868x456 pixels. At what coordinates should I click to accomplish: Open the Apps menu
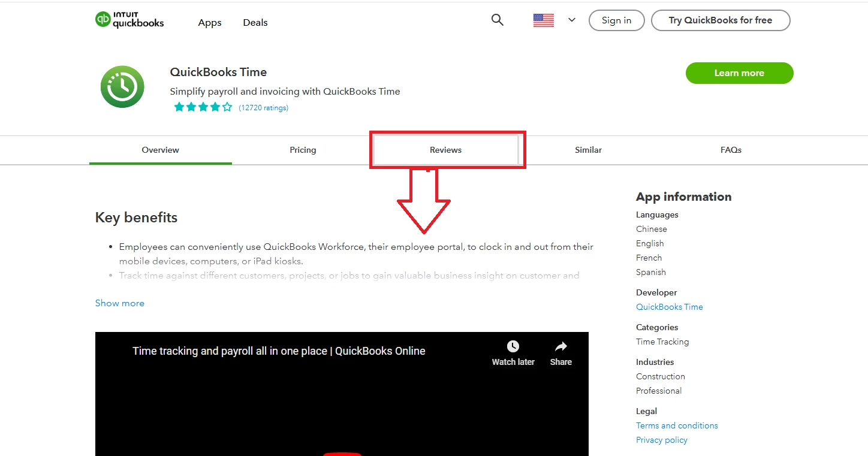[210, 23]
